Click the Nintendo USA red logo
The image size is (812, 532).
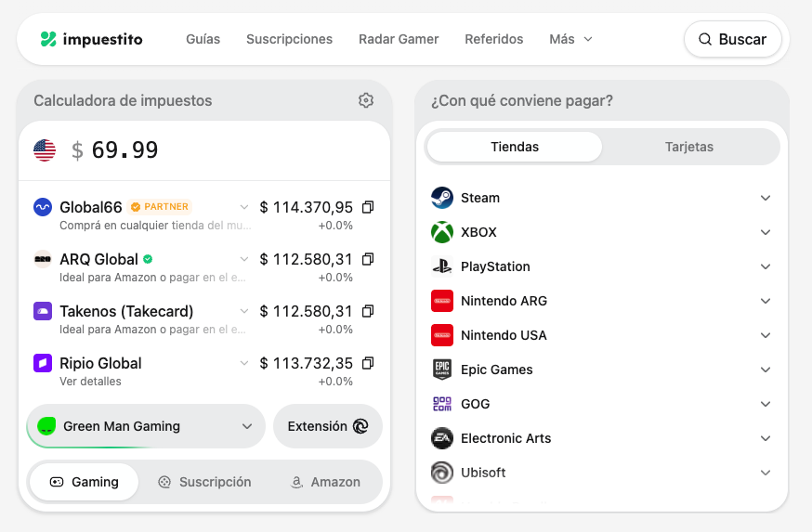point(442,335)
